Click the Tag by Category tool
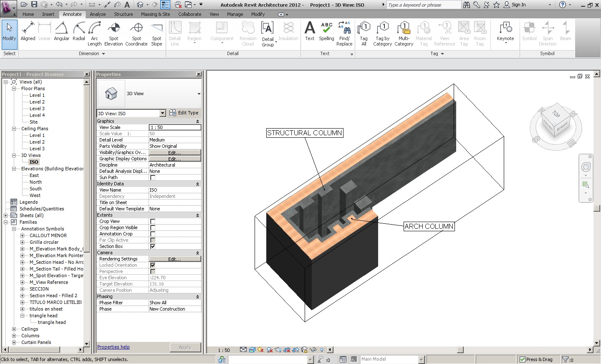Image resolution: width=601 pixels, height=364 pixels. [382, 33]
